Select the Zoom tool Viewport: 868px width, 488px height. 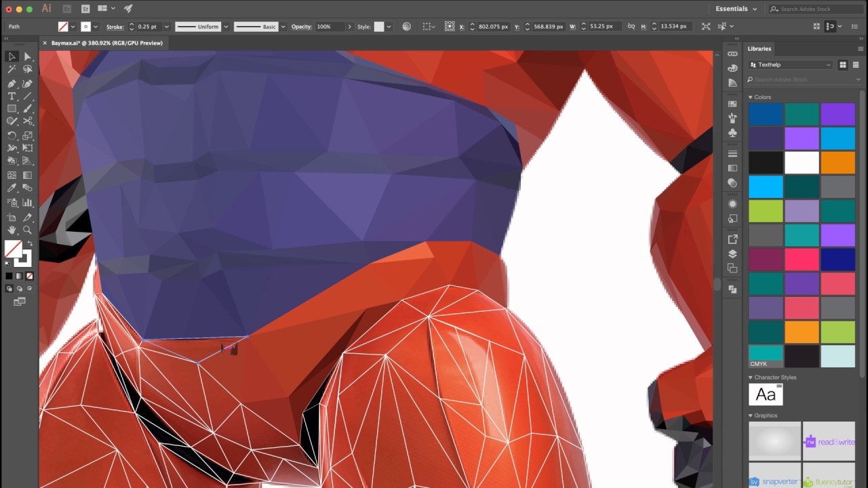pos(27,230)
